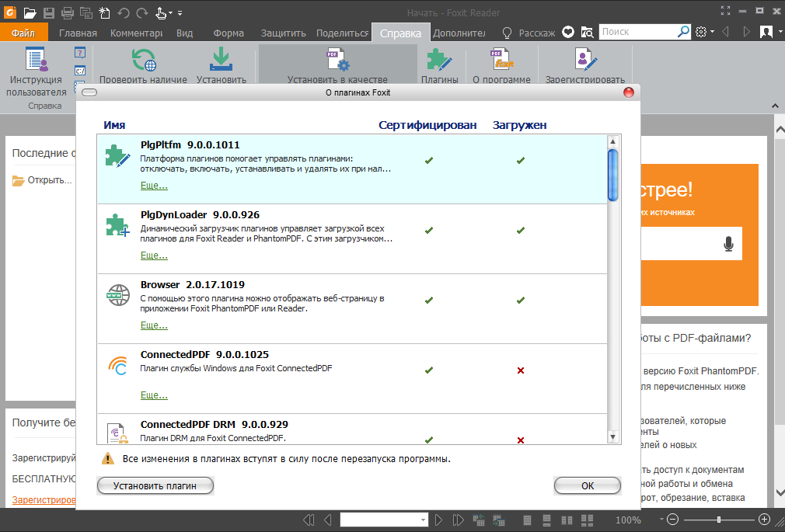Open Еще... link for ConnectedPDF 9.0.0.1025
Viewport: 785px width, 532px height.
pos(154,395)
